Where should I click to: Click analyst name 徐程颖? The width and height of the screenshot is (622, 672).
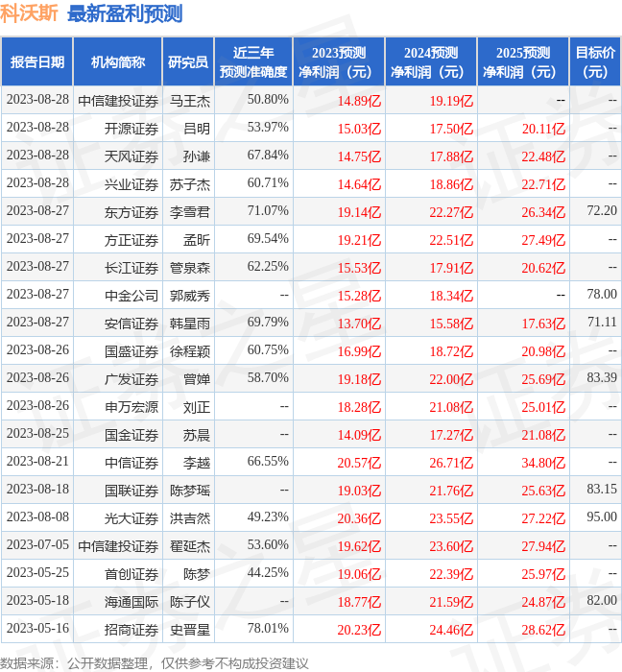[x=190, y=351]
